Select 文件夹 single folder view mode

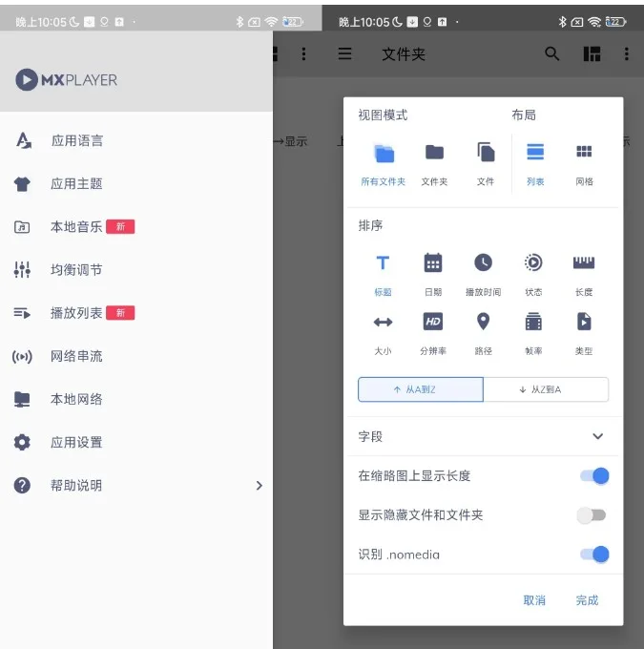coord(434,165)
